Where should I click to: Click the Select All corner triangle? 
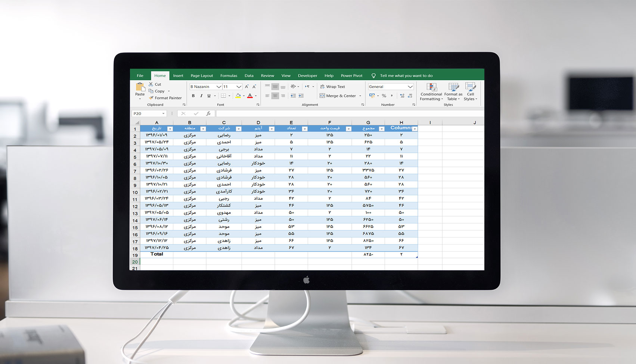click(x=137, y=122)
